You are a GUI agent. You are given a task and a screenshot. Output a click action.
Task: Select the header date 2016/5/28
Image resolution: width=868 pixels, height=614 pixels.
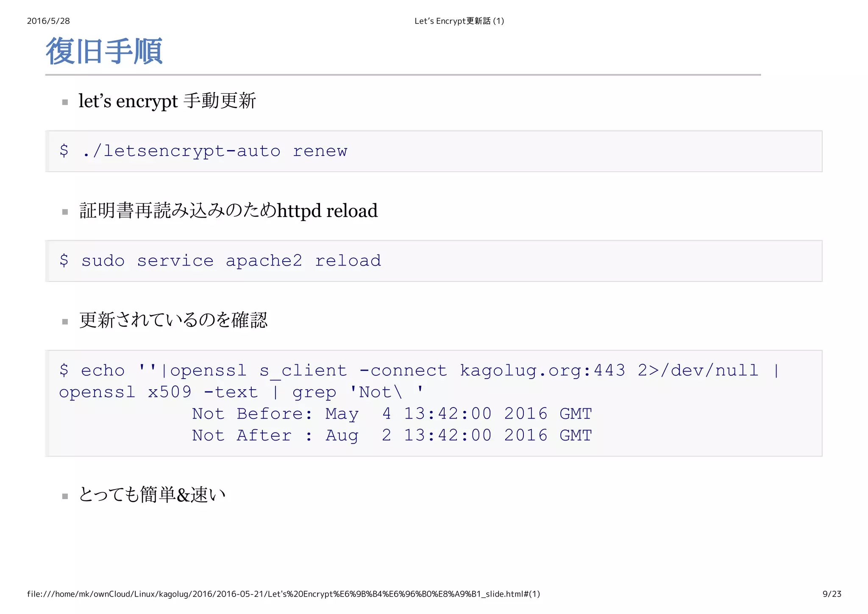pos(48,21)
